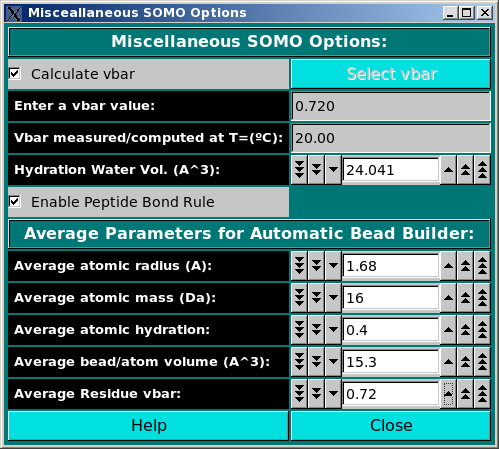Toggle Enable Peptide Bond Rule checkbox
The height and width of the screenshot is (449, 499).
(x=15, y=202)
